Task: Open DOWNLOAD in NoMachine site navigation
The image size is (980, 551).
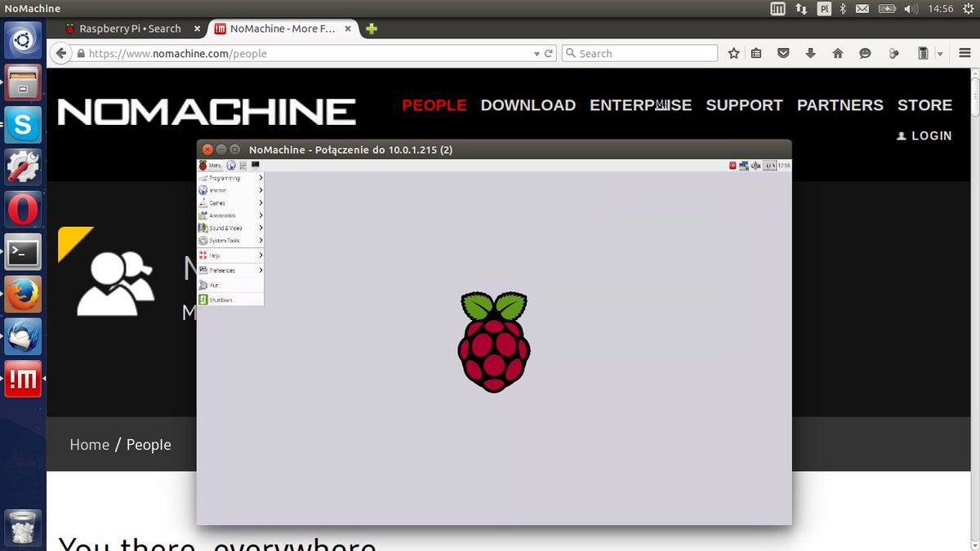Action: click(x=528, y=105)
